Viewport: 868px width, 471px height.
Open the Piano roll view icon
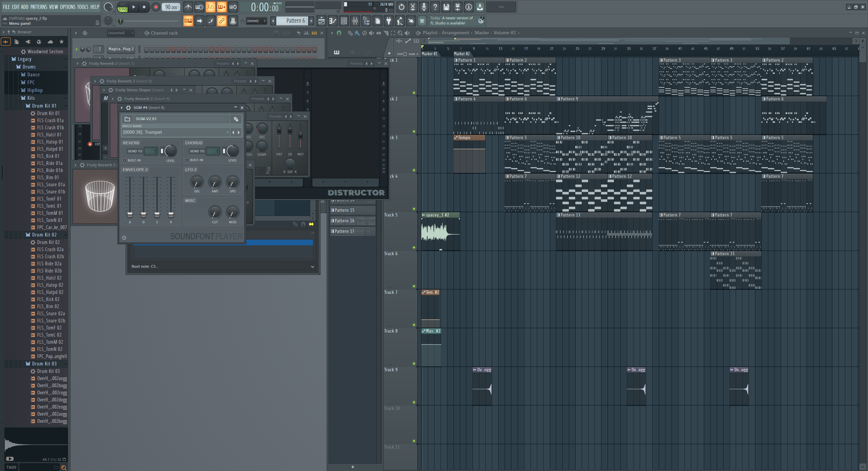tap(332, 21)
